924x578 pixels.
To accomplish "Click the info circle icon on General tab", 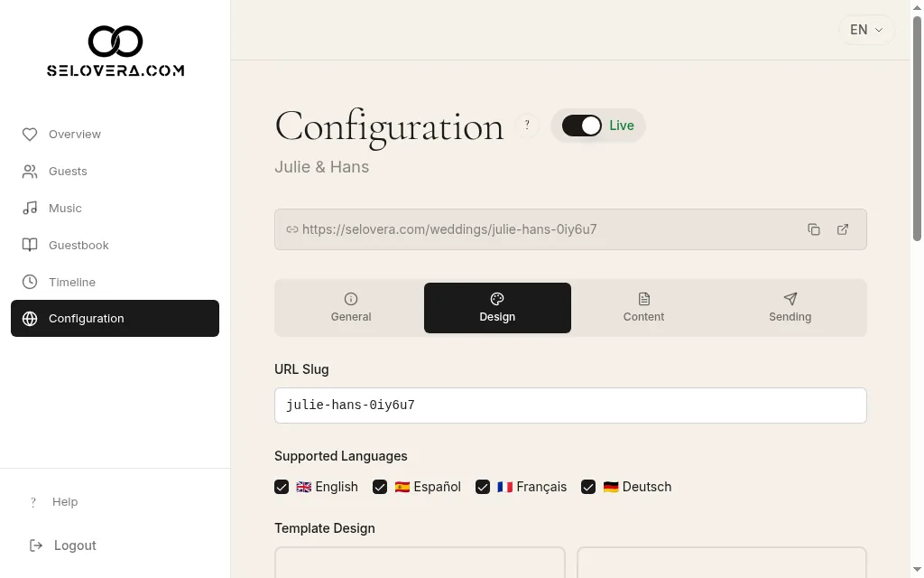I will point(351,299).
